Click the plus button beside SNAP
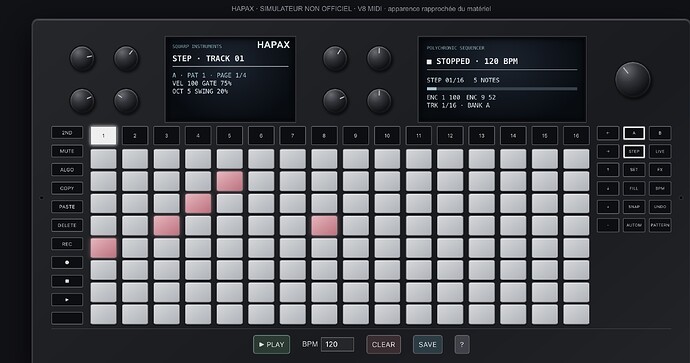The height and width of the screenshot is (363, 690). point(608,207)
